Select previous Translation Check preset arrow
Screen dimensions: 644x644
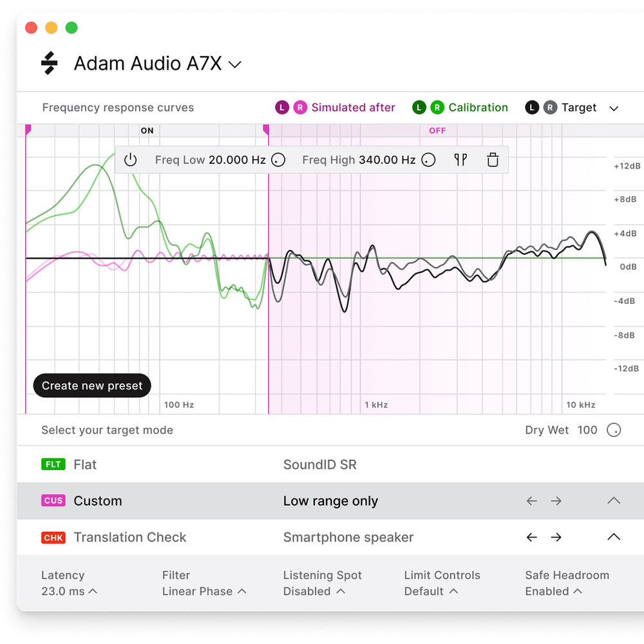point(531,537)
